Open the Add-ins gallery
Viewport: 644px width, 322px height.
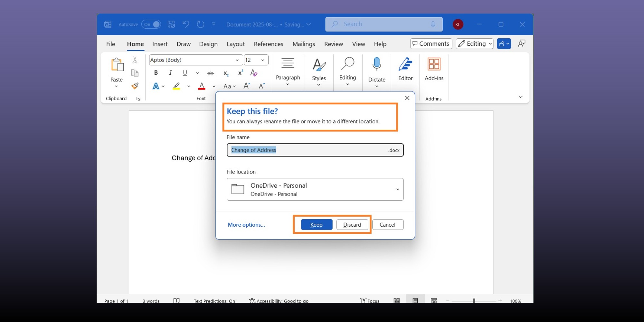click(434, 69)
